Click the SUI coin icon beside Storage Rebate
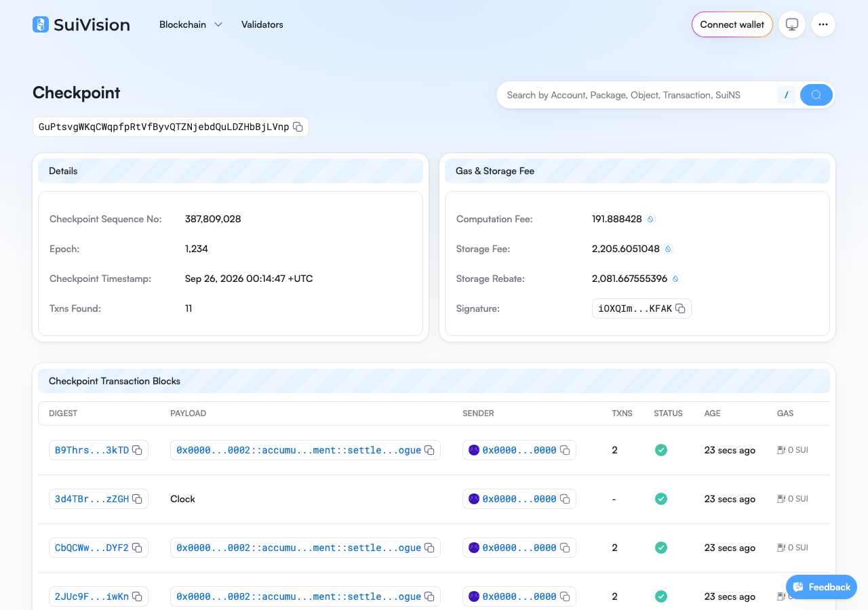The image size is (868, 610). coord(675,279)
